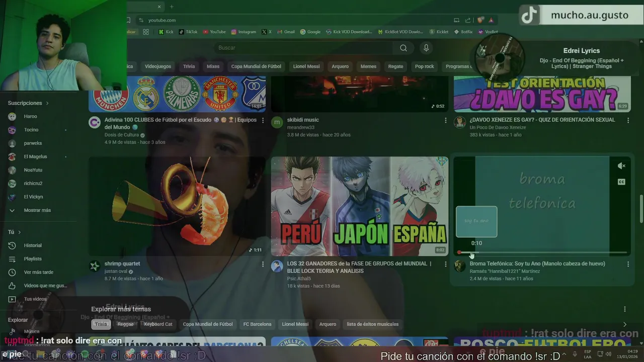
Task: Open options menu for Adivina 100 Clubes video
Action: (x=263, y=121)
